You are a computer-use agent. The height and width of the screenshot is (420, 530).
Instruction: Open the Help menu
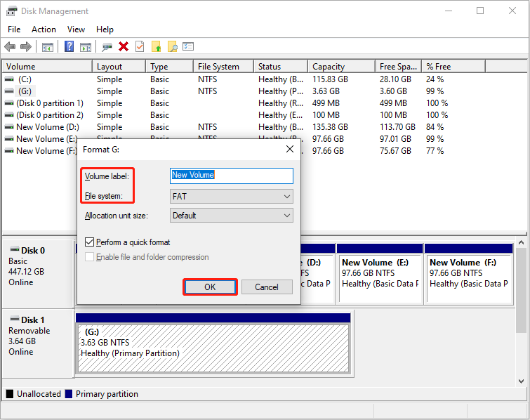click(x=105, y=29)
